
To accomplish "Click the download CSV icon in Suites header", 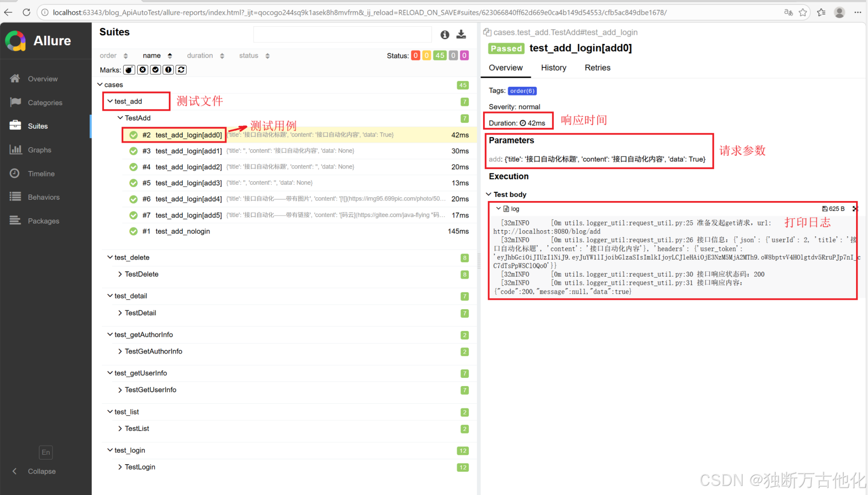I will tap(461, 35).
